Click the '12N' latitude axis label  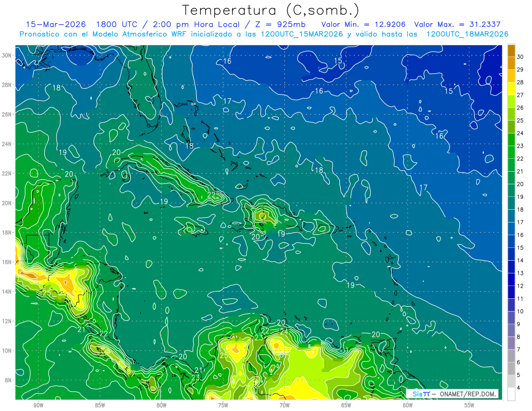click(7, 321)
